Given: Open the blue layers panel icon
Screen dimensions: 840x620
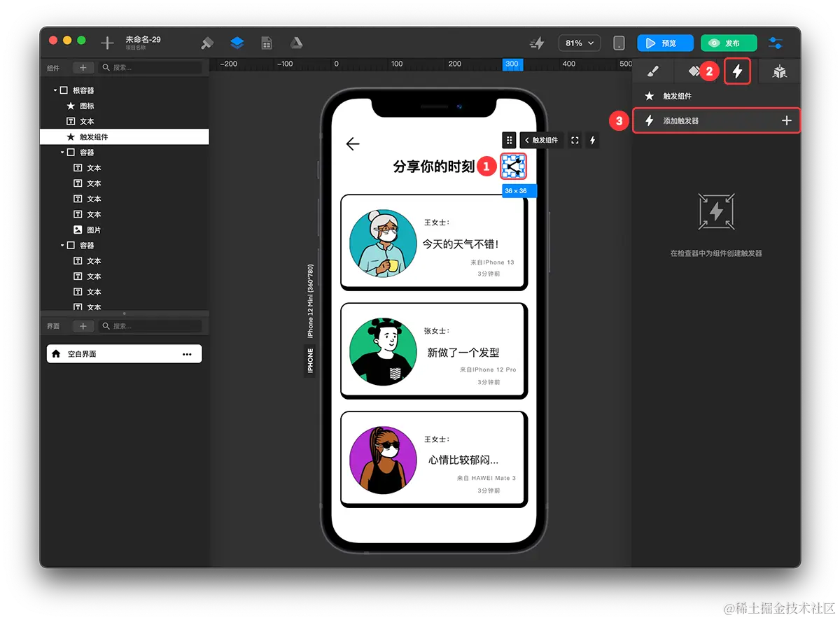Looking at the screenshot, I should tap(237, 43).
